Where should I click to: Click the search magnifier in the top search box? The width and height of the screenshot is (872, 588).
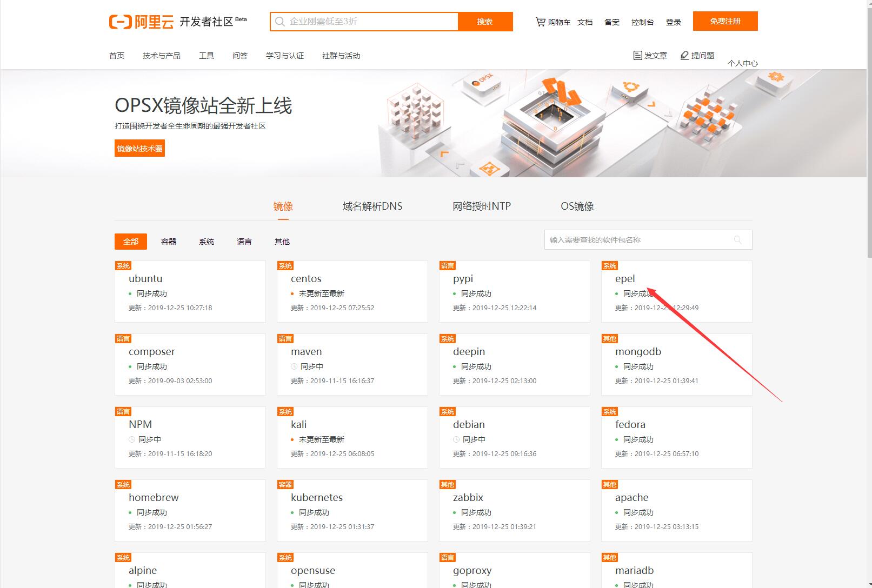click(x=279, y=22)
